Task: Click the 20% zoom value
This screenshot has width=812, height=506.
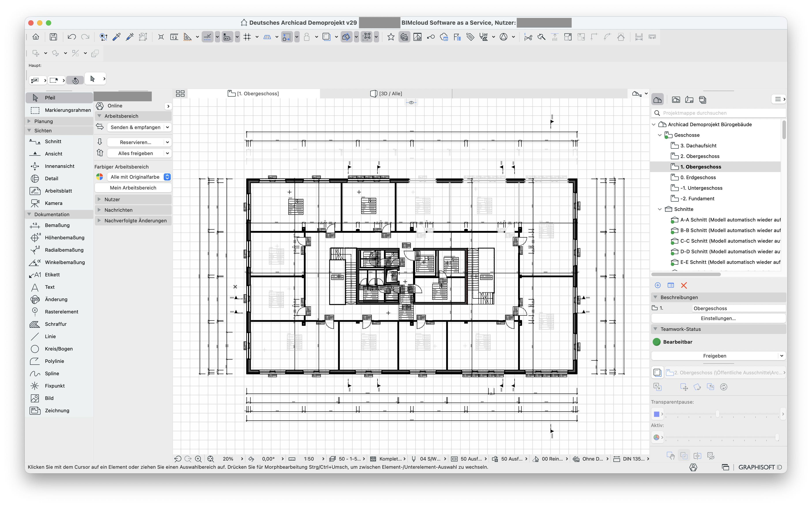Action: [x=228, y=459]
